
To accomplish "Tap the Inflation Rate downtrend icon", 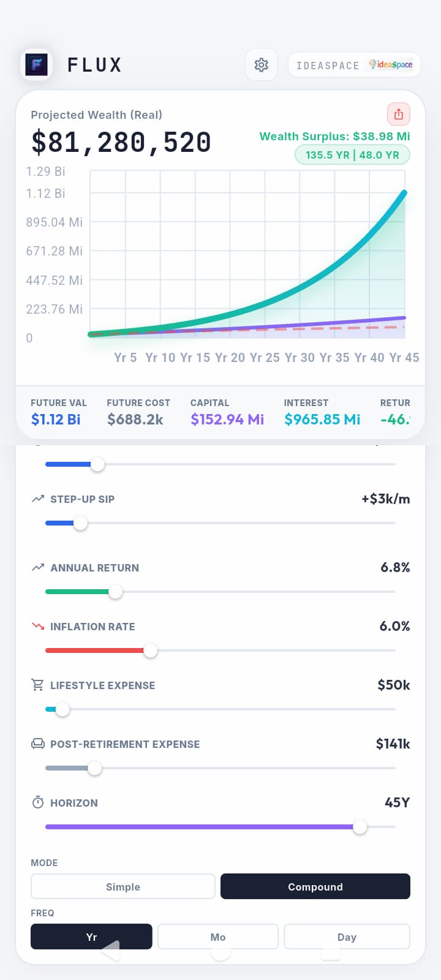I will tap(38, 626).
